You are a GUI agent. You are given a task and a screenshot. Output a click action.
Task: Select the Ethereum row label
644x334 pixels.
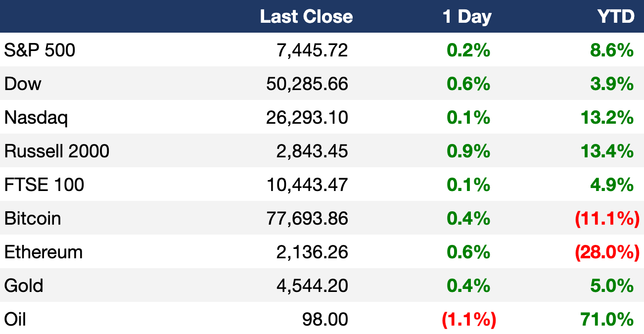(44, 252)
